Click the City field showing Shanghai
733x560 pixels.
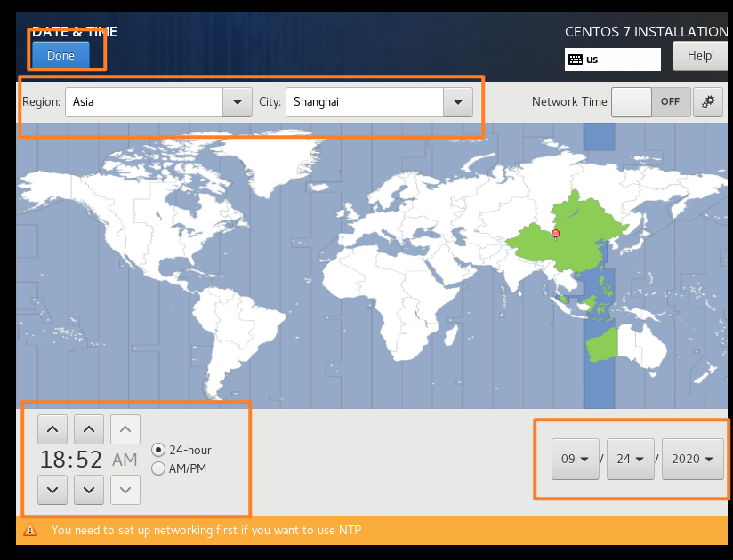(365, 102)
